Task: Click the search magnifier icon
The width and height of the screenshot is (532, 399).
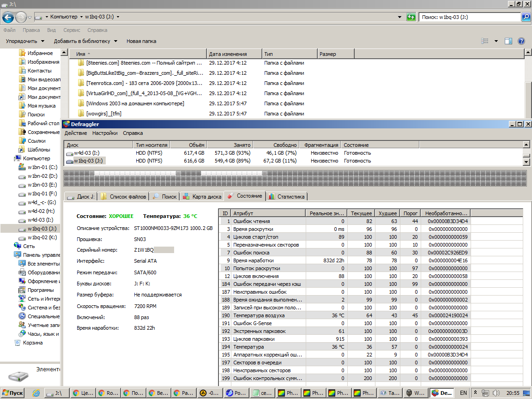Action: pos(526,17)
